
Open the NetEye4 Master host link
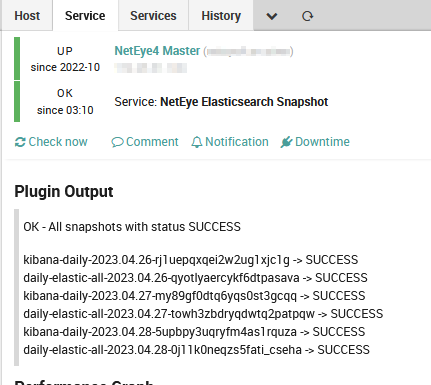pos(157,51)
